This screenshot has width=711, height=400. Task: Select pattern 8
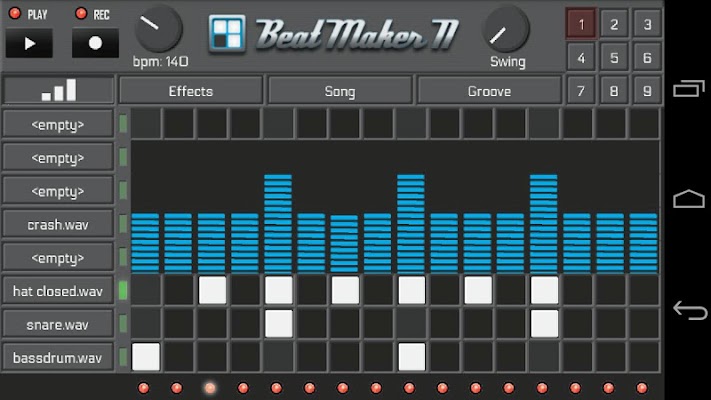[x=614, y=91]
